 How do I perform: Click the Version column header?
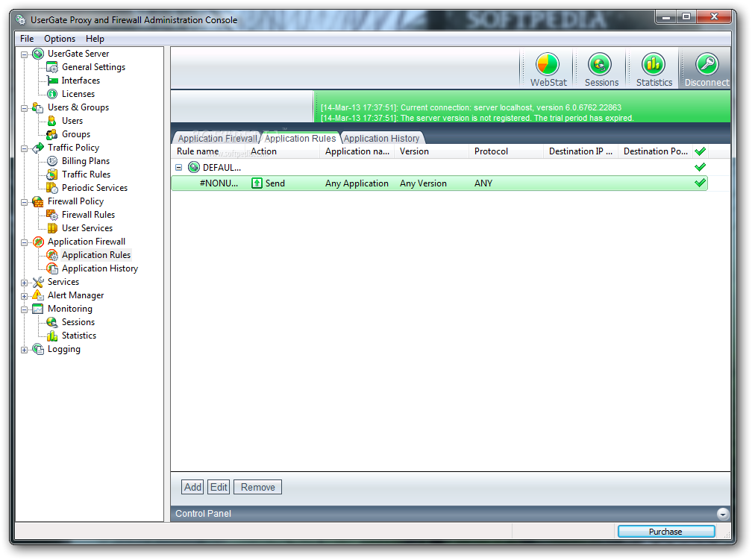point(431,151)
